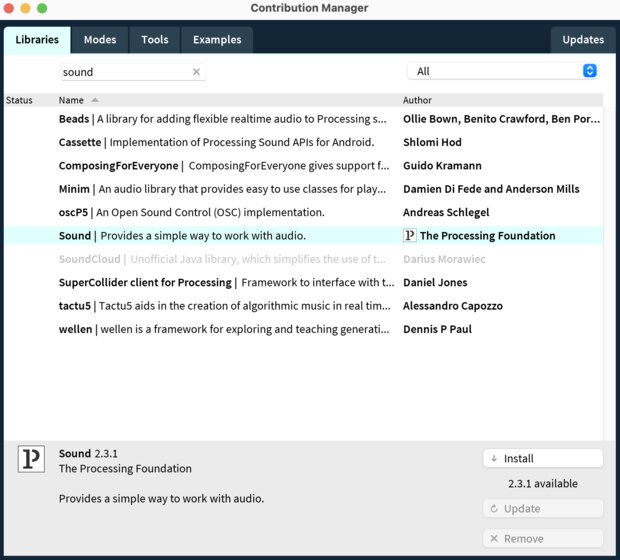Switch to the Modes tab
Screen dimensions: 620x560
[100, 40]
